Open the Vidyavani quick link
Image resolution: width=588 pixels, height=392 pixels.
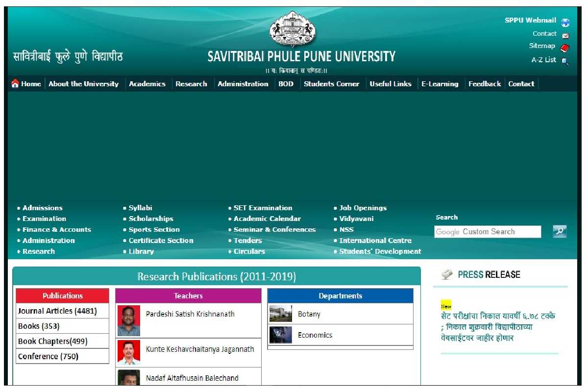click(356, 219)
